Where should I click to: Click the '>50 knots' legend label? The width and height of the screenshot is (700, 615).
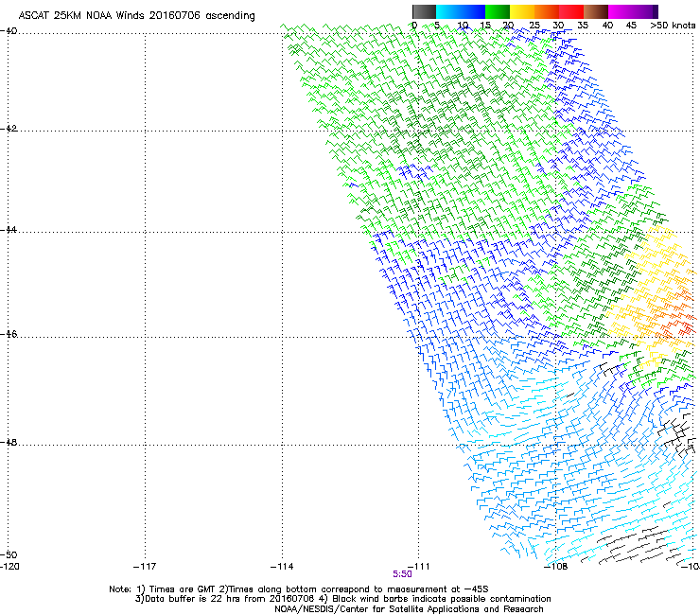click(673, 26)
